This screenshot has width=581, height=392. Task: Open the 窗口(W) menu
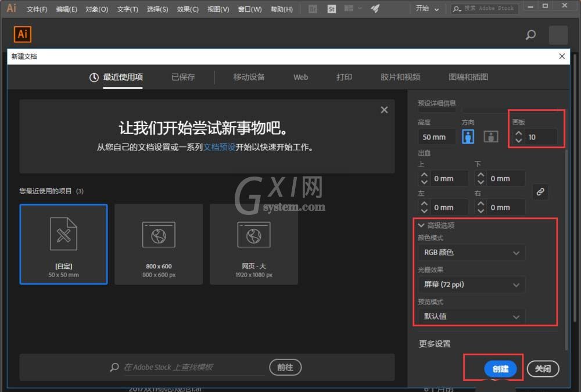(250, 9)
